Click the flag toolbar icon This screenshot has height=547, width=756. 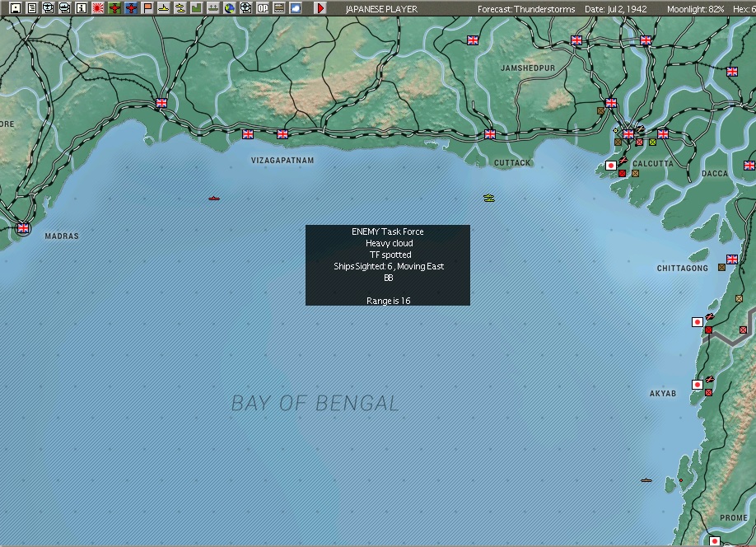tap(148, 8)
